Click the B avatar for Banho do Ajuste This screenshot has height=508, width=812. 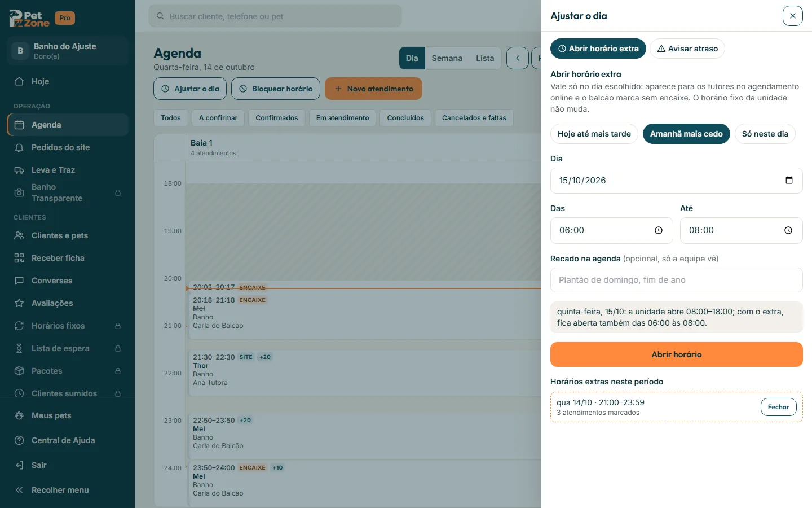click(x=20, y=51)
